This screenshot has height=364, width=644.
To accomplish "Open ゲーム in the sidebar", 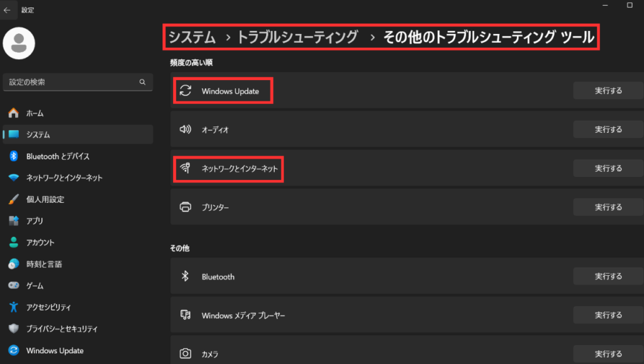I will [78, 285].
